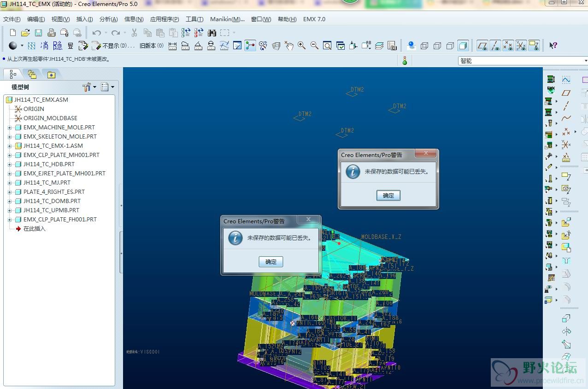Click the 旧版本(0) toolbar button
Viewport: 588px width, 389px height.
(x=152, y=46)
